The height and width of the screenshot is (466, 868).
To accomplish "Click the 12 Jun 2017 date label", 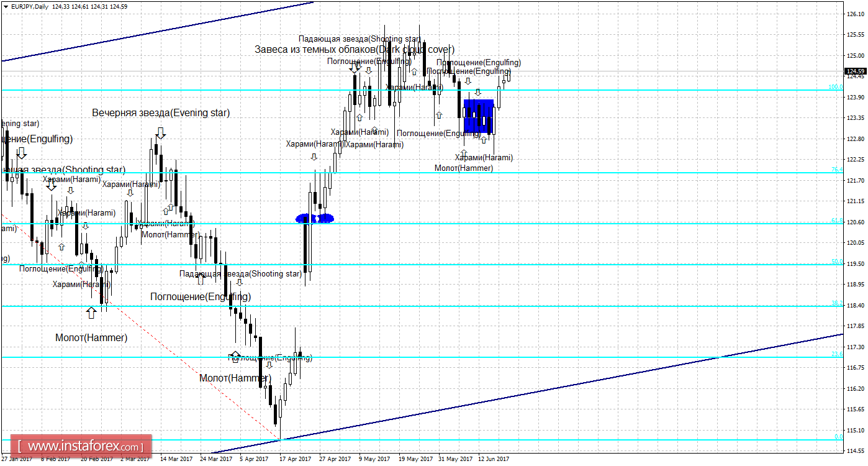I will pyautogui.click(x=494, y=459).
